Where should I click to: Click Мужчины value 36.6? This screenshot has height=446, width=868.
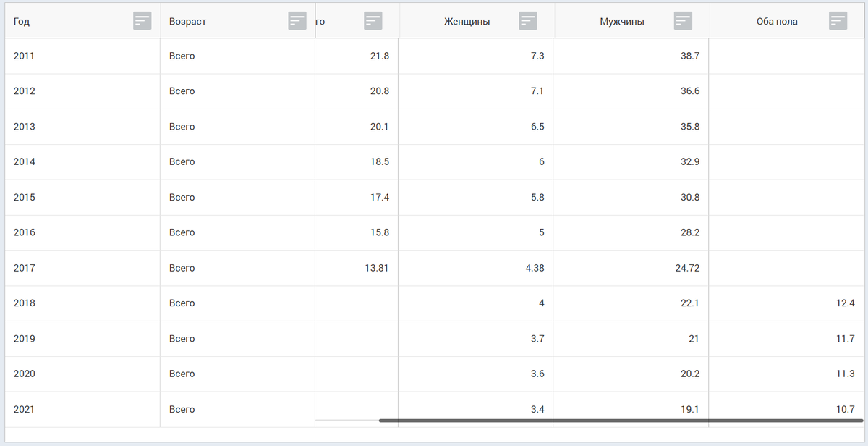690,91
